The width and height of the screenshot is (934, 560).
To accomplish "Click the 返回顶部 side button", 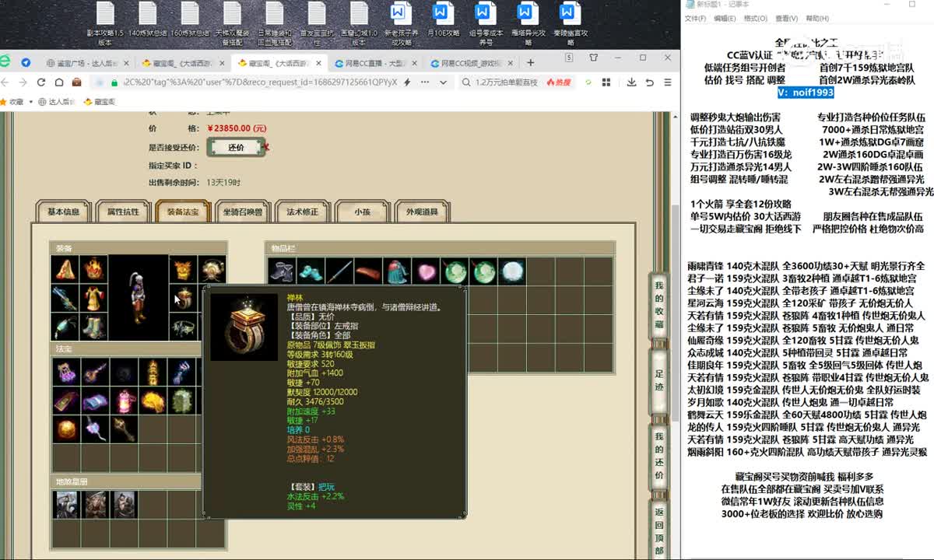I will (x=659, y=531).
